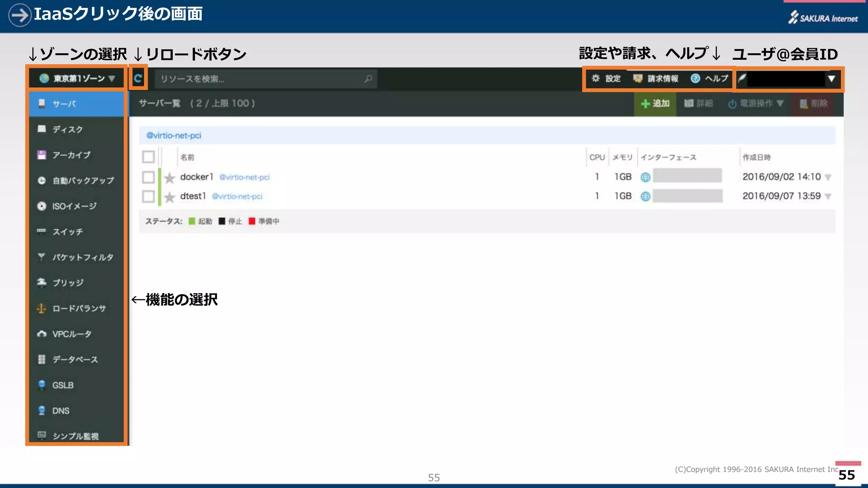Screen dimensions: 868x488
Task: Select ISOイメージ in sidebar
Action: 77,206
